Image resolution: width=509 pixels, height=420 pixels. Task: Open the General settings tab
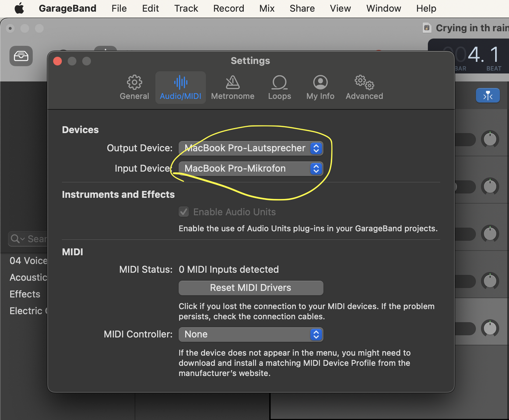(134, 87)
